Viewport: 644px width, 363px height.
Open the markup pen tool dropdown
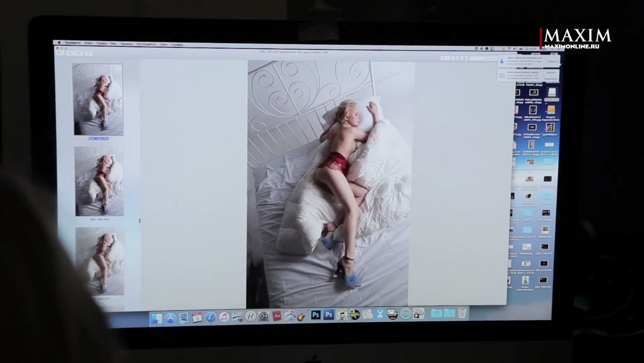point(445,58)
